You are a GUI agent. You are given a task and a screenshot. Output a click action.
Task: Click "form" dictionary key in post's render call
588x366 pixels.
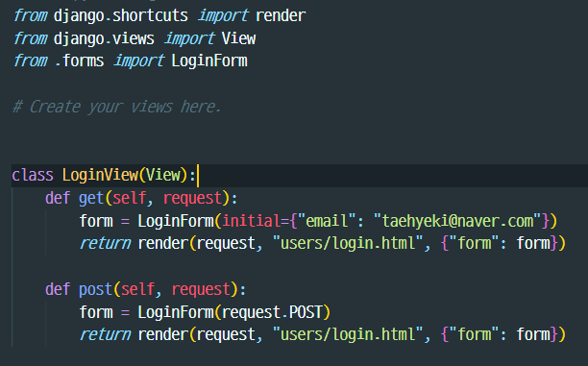click(474, 335)
